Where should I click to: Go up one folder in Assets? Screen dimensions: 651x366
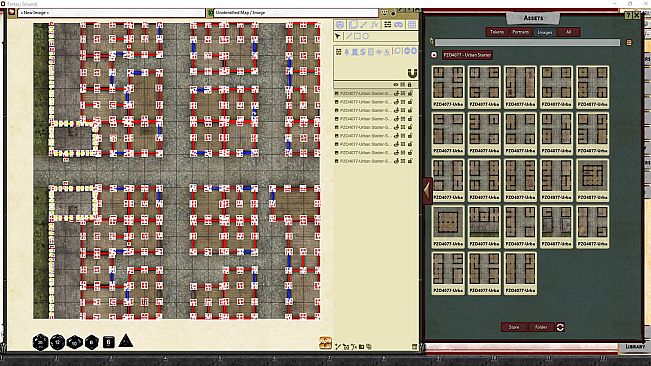coord(434,55)
